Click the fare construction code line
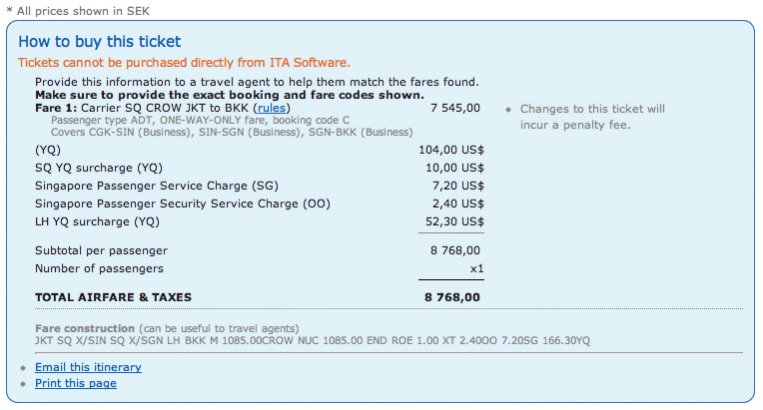 point(312,340)
